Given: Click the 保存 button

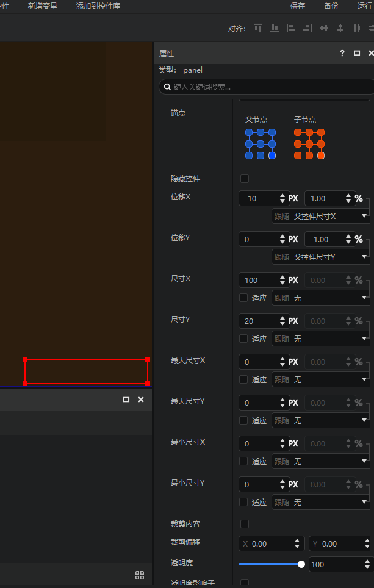Looking at the screenshot, I should coord(298,6).
